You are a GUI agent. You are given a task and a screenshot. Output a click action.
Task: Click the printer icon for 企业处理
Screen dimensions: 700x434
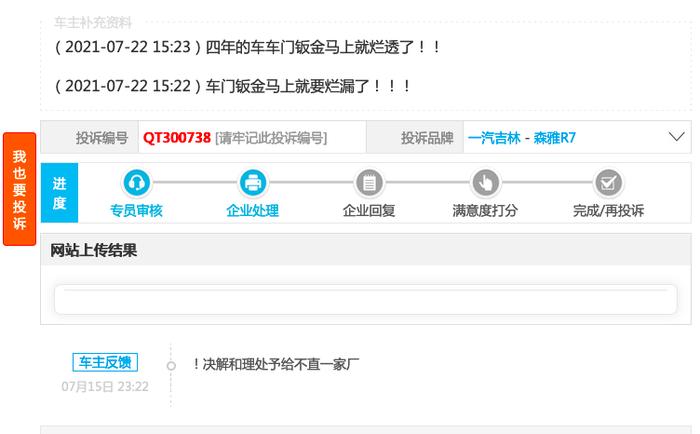[253, 183]
